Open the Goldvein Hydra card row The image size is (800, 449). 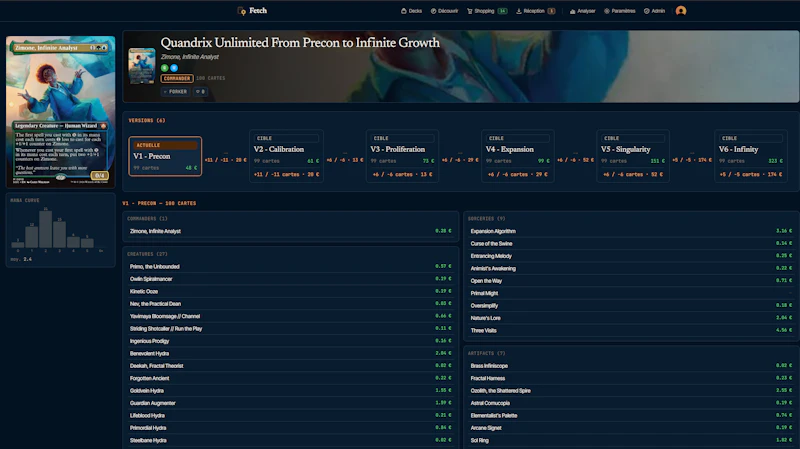coord(290,391)
